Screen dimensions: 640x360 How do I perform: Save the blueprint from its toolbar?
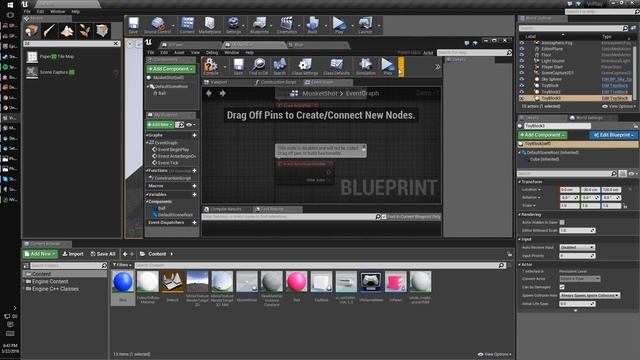238,67
